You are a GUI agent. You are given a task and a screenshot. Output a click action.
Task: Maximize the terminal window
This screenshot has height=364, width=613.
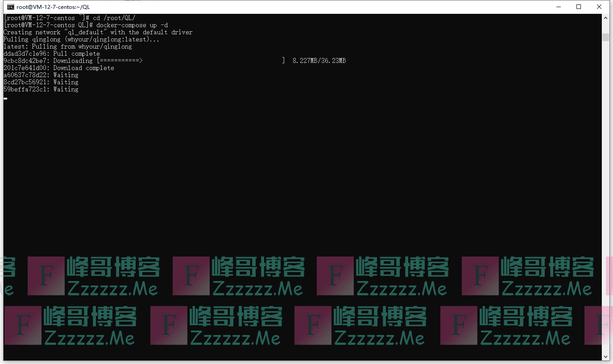[579, 7]
